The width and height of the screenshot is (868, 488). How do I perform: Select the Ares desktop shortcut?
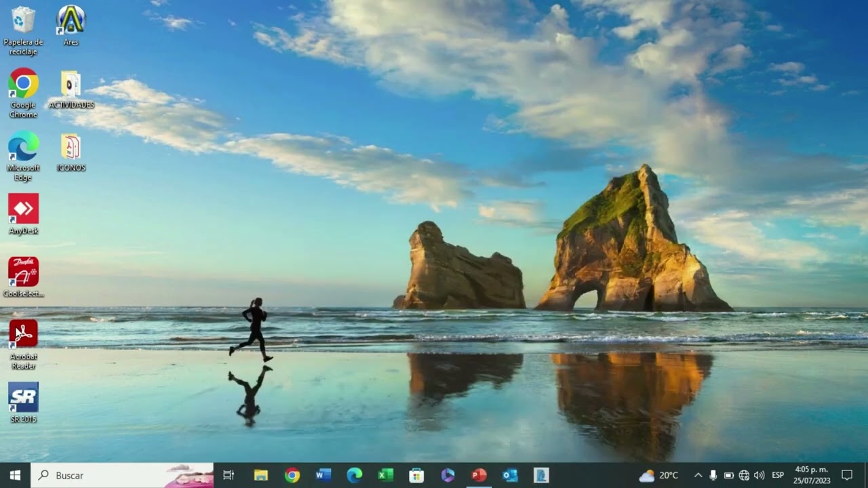tap(71, 26)
